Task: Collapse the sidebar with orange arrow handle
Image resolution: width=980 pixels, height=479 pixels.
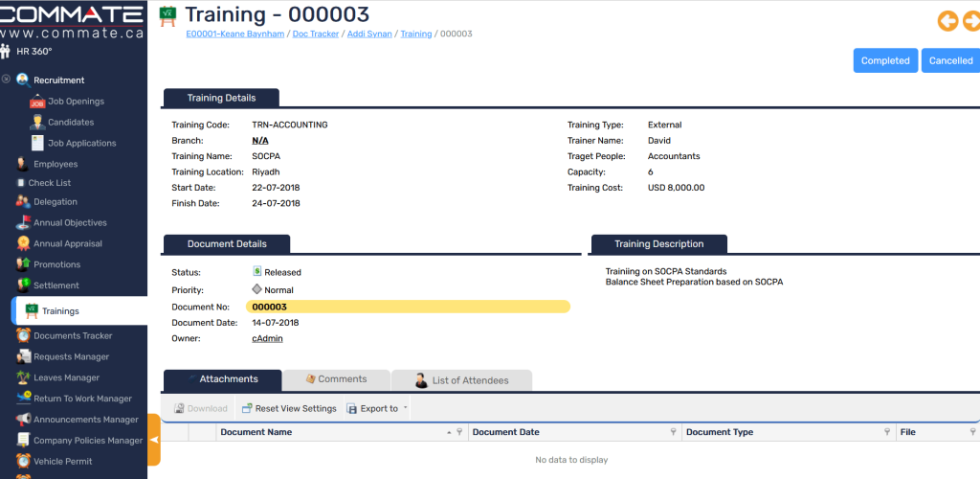Action: (153, 440)
